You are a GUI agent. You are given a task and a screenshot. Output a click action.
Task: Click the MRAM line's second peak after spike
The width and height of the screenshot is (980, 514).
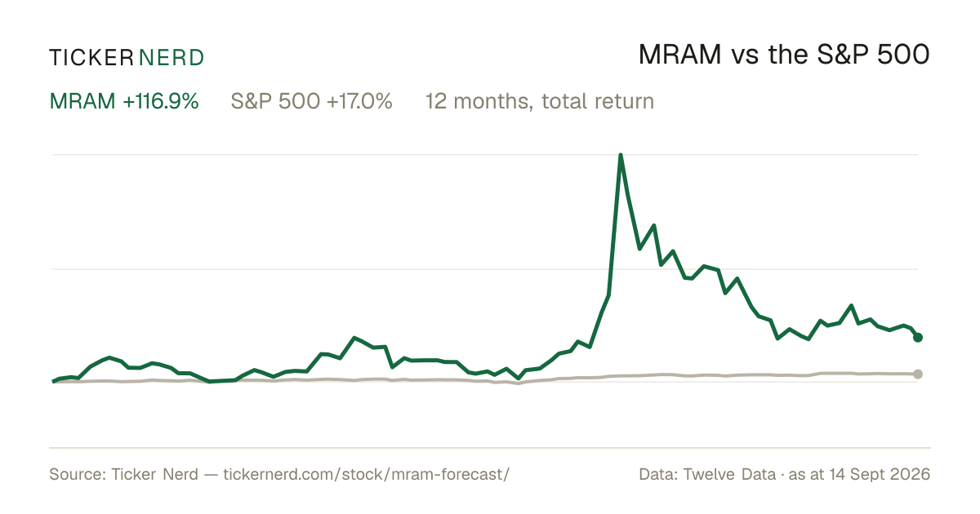click(654, 225)
